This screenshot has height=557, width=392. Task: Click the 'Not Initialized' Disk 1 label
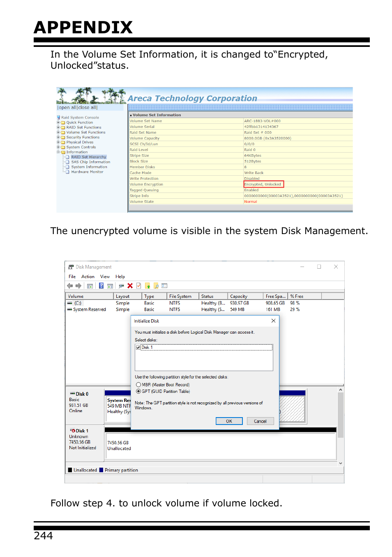coord(83,448)
